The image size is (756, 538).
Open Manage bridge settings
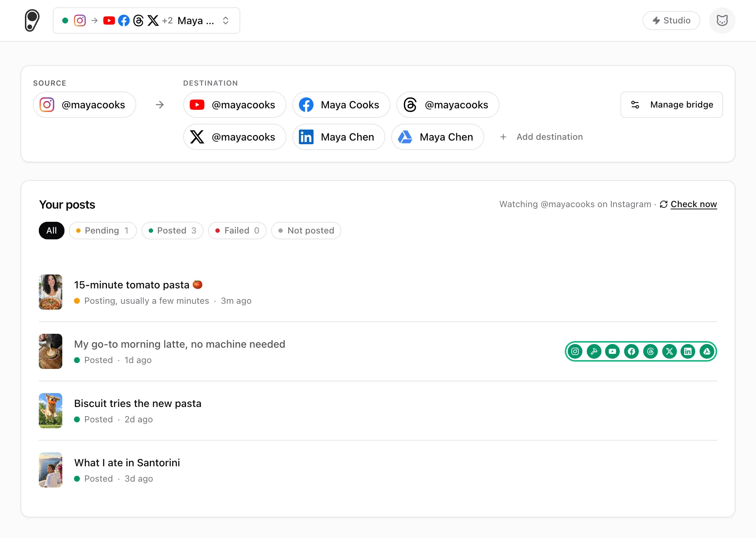[x=671, y=105]
